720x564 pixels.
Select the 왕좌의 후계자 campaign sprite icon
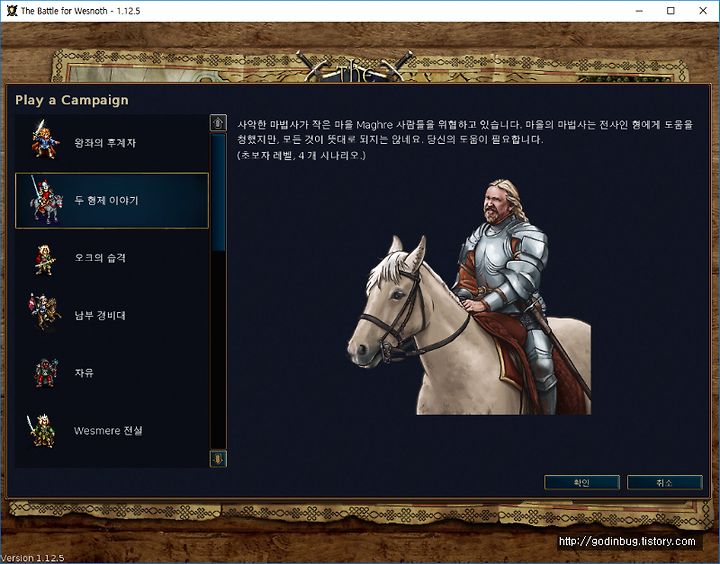pos(45,140)
